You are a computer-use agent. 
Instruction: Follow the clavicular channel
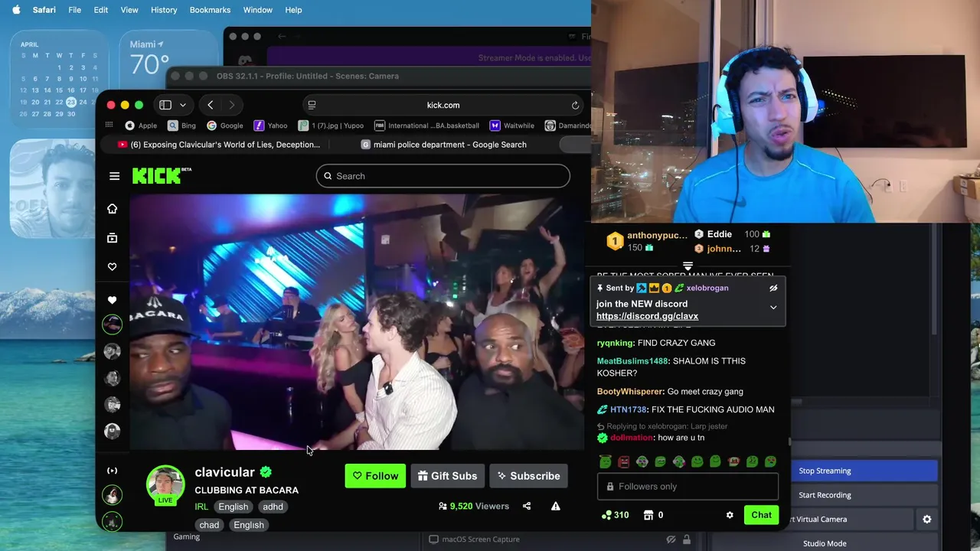[375, 476]
